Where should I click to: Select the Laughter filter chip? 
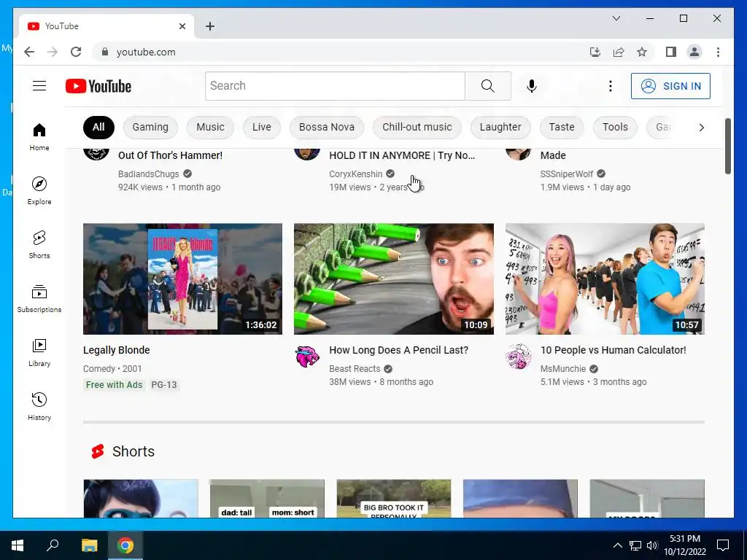[500, 127]
